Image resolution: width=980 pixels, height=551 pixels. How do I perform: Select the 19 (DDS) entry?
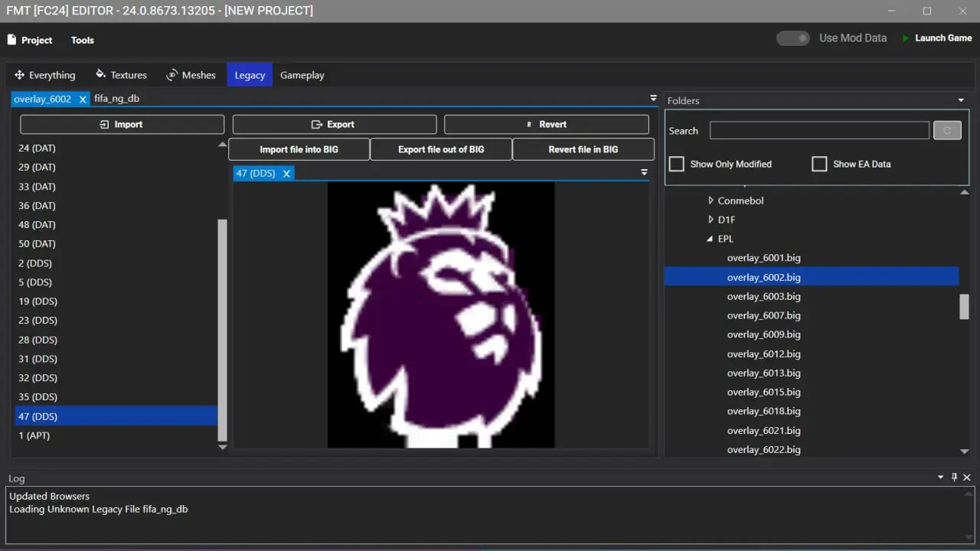tap(116, 302)
